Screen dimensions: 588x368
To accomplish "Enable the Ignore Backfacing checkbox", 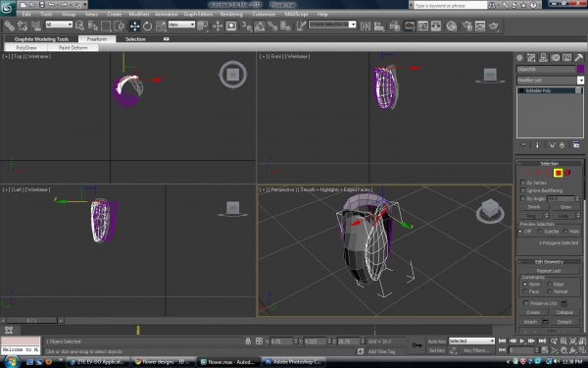I will 522,190.
